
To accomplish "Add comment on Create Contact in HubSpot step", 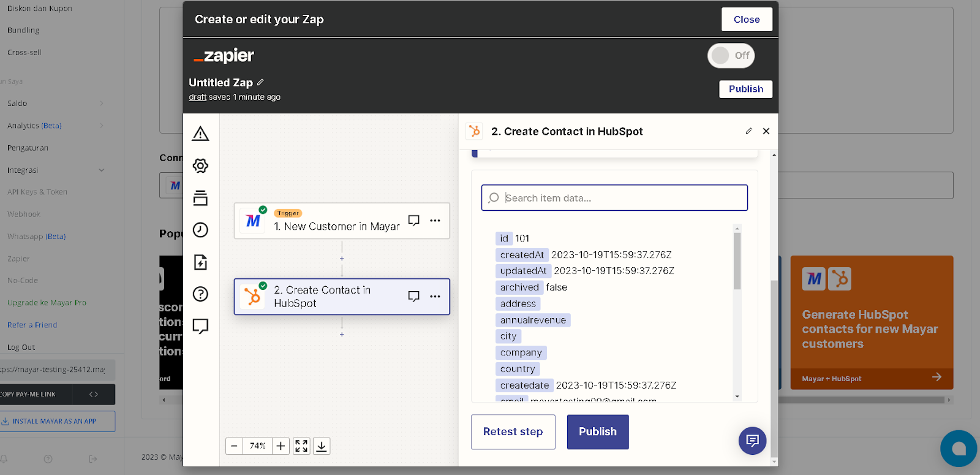I will [x=414, y=296].
